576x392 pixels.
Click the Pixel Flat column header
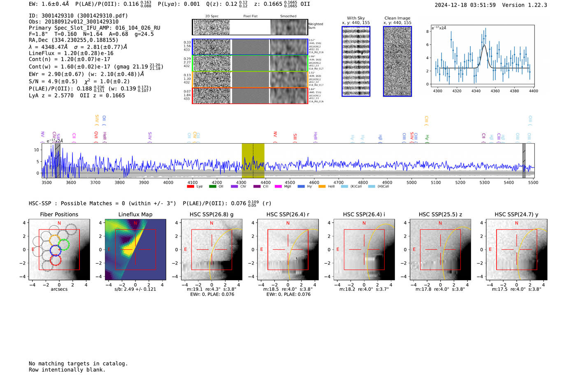point(251,16)
